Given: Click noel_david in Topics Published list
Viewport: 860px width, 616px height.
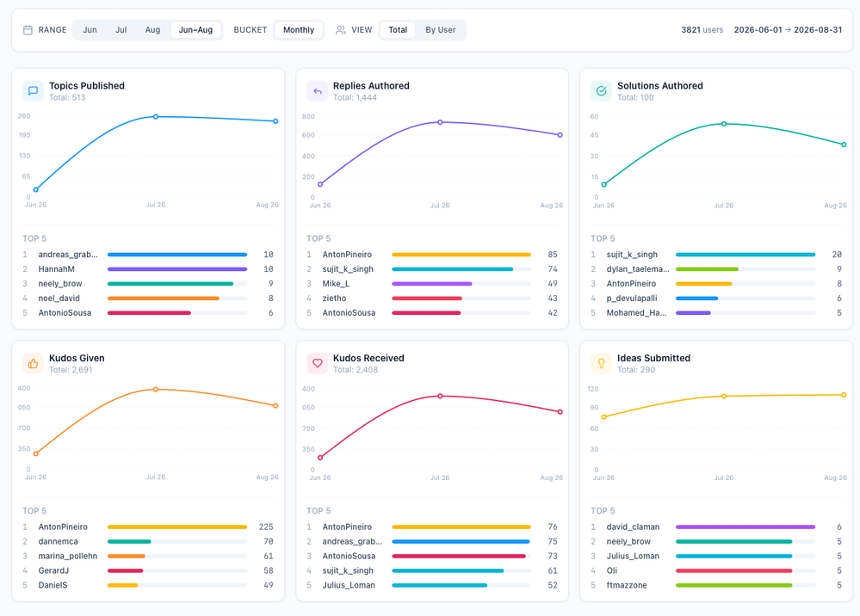Looking at the screenshot, I should [x=59, y=299].
